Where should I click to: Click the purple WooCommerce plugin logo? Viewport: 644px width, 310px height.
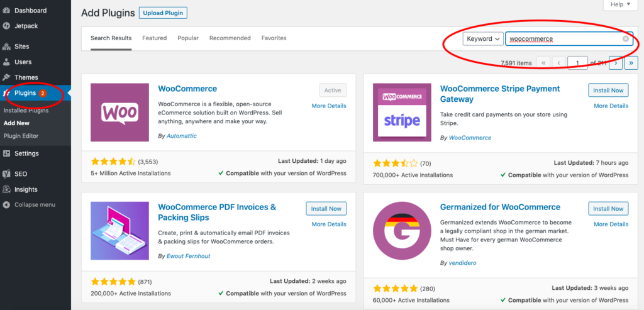(x=119, y=113)
